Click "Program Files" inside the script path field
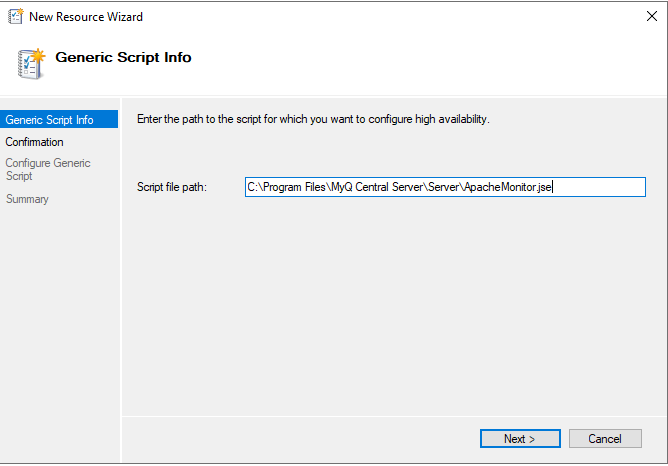Viewport: 668px width, 466px height. point(295,187)
